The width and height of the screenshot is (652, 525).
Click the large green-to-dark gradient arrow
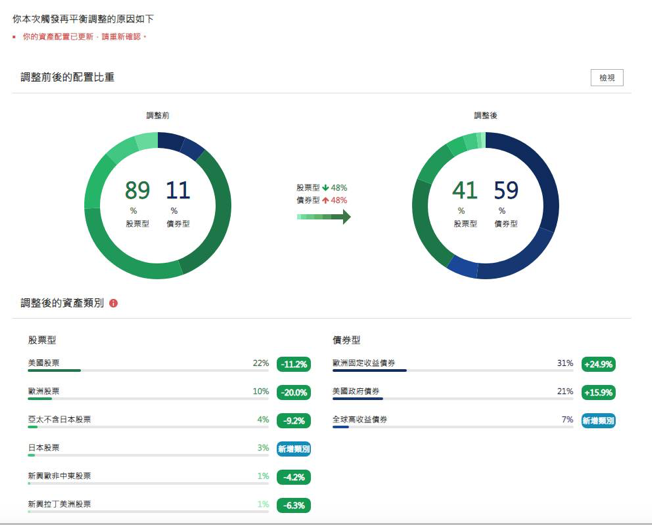(x=323, y=217)
